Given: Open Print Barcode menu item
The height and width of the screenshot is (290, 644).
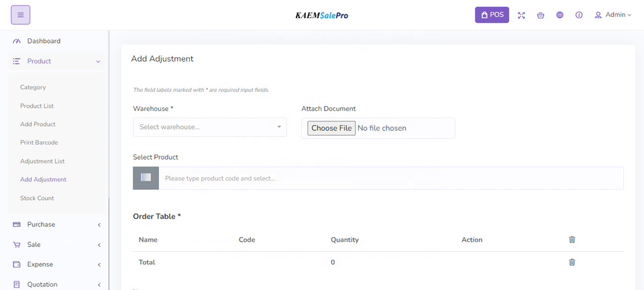Looking at the screenshot, I should tap(39, 142).
